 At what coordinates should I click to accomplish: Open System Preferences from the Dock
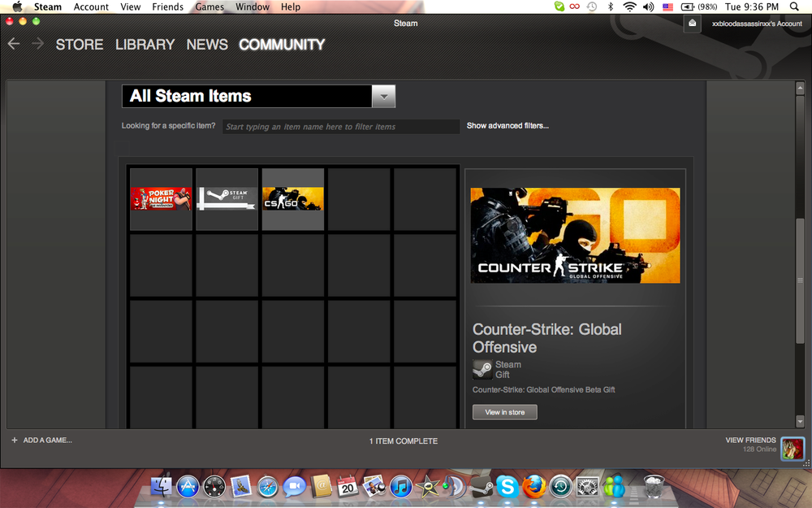(587, 486)
